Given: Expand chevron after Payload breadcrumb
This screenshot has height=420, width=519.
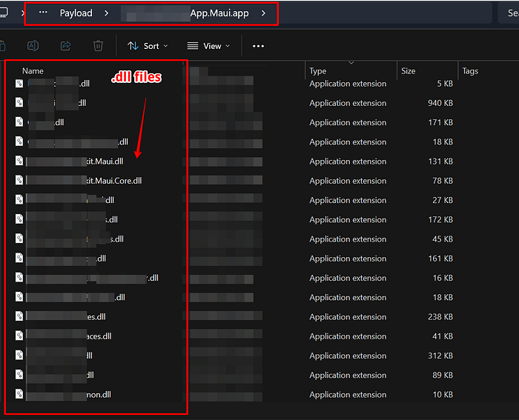Looking at the screenshot, I should click(x=106, y=13).
